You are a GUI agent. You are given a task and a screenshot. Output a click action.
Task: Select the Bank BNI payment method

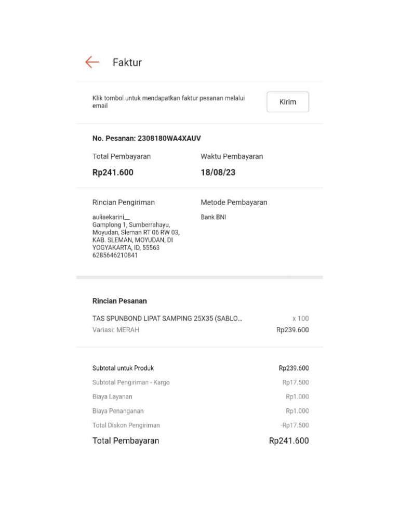pyautogui.click(x=213, y=217)
